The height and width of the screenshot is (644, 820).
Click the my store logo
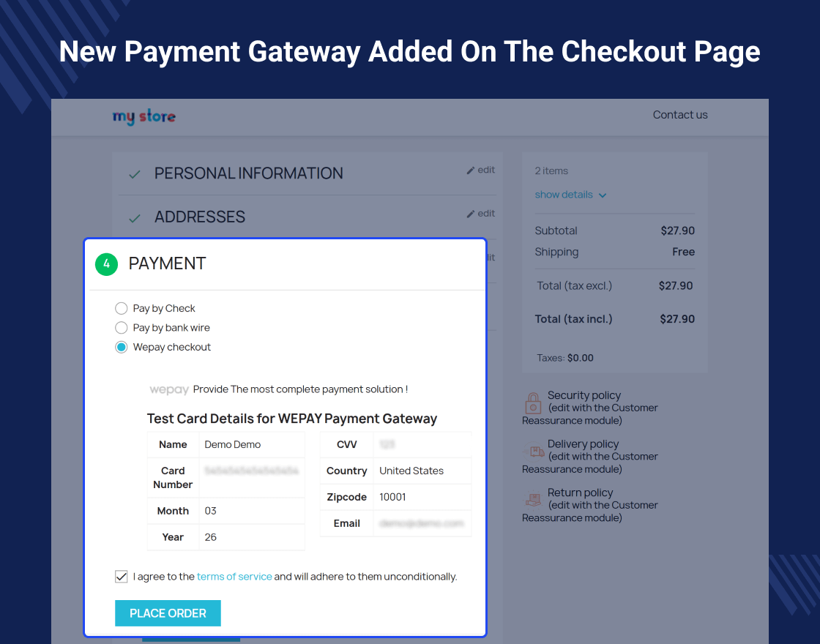click(x=143, y=116)
